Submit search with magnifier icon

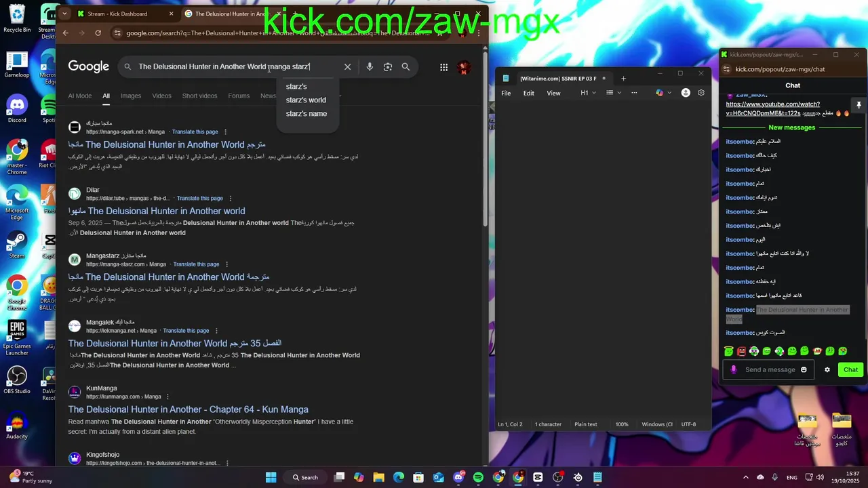[x=406, y=66]
